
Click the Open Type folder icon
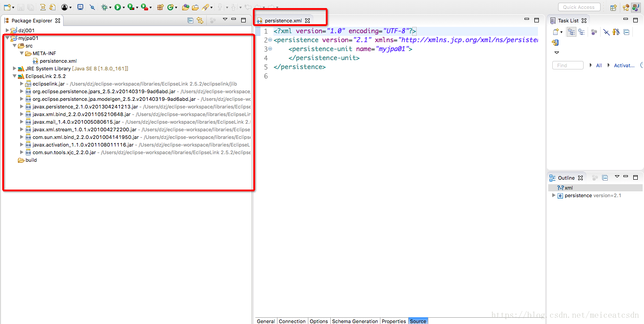[x=185, y=7]
